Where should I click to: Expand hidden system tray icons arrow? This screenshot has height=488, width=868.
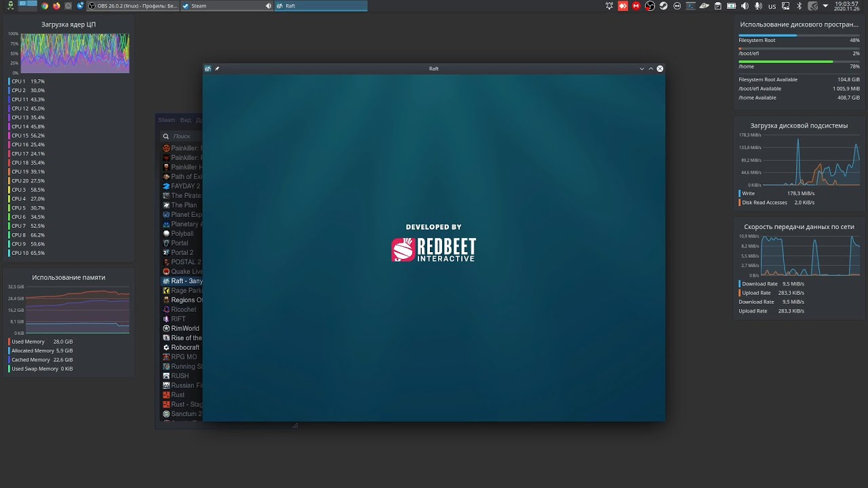pos(825,5)
